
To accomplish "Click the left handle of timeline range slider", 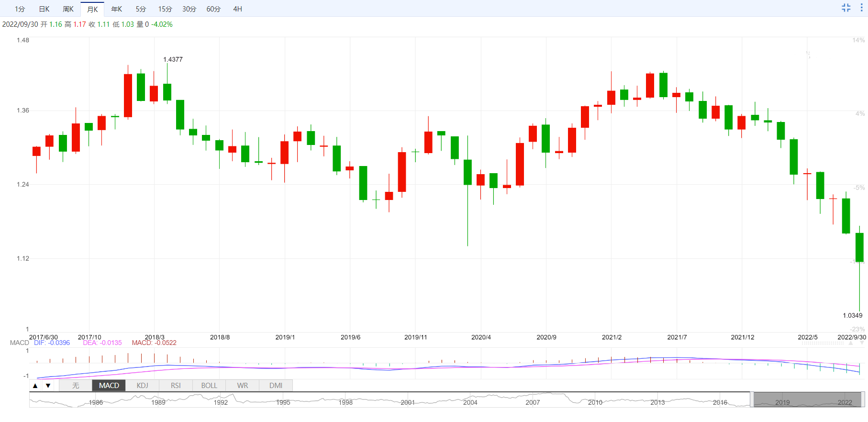I will point(752,400).
